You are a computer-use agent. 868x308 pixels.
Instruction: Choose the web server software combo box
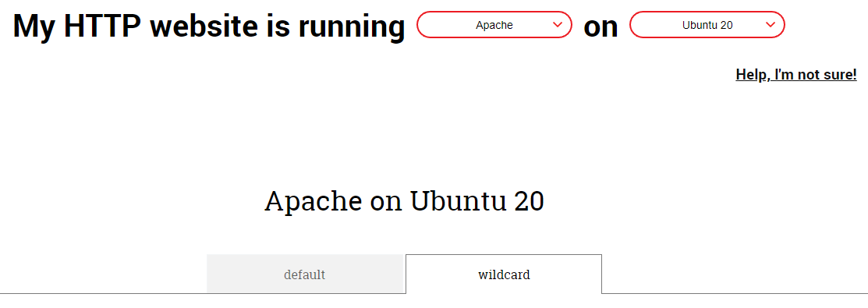(494, 25)
